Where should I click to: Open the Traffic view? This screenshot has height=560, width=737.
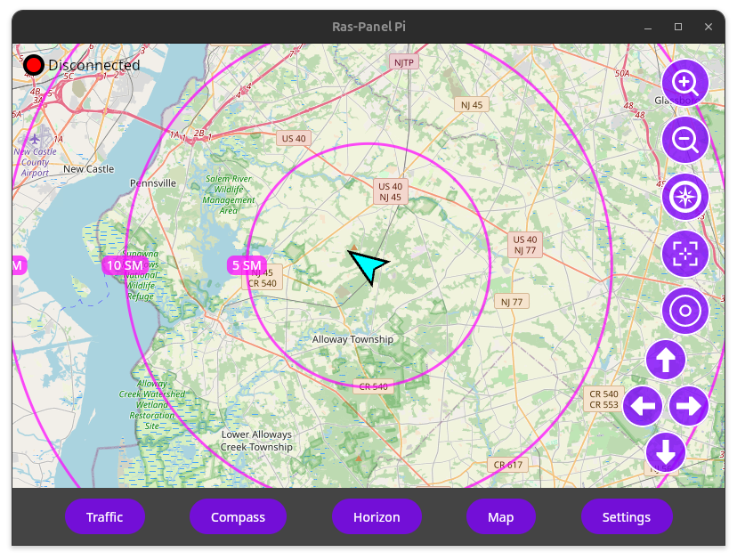click(104, 516)
